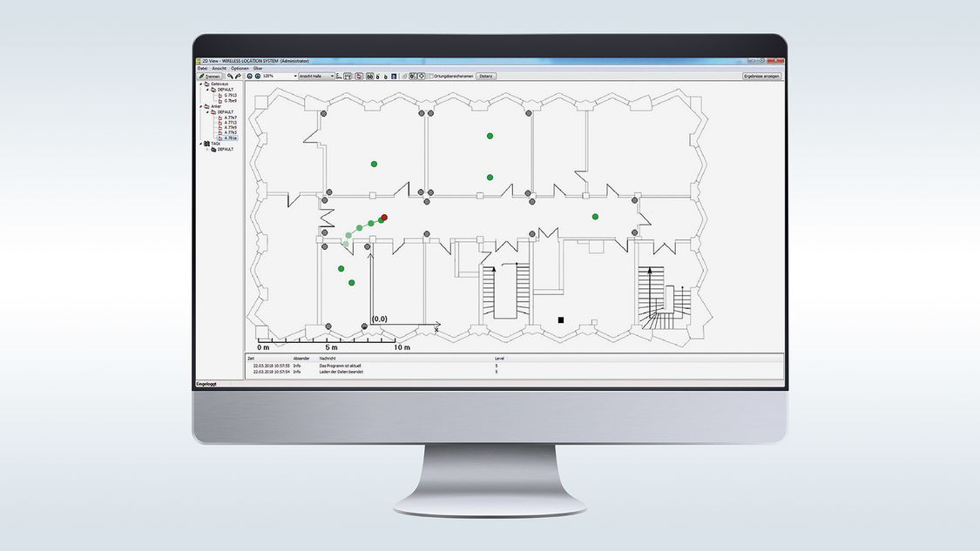The image size is (980, 551).
Task: Click the app icon in title bar
Action: (198, 61)
